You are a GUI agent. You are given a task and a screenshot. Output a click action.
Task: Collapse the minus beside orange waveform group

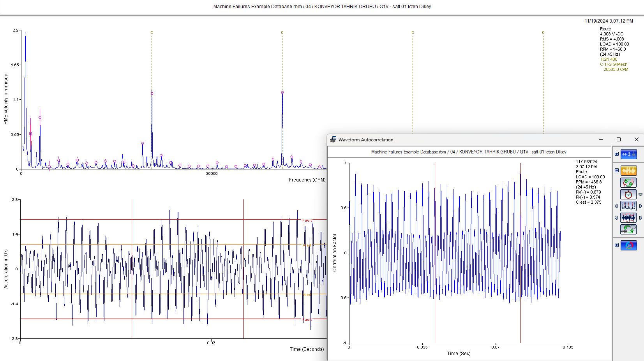tap(617, 170)
